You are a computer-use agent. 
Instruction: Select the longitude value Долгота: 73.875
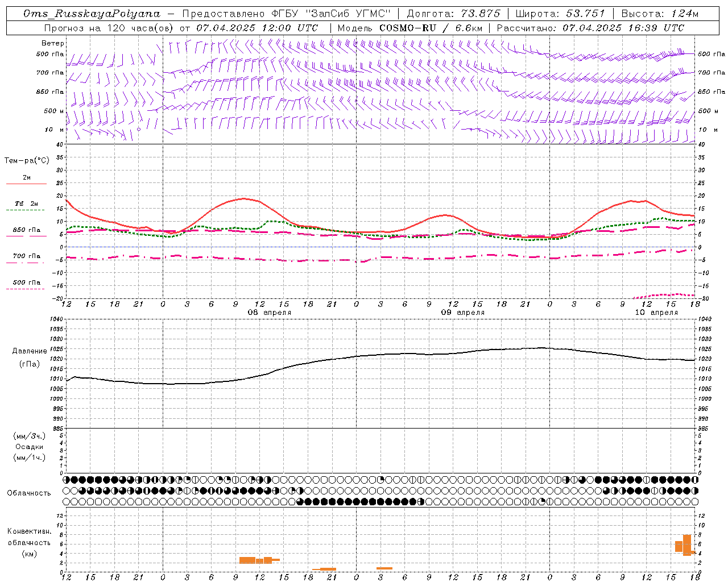click(454, 14)
